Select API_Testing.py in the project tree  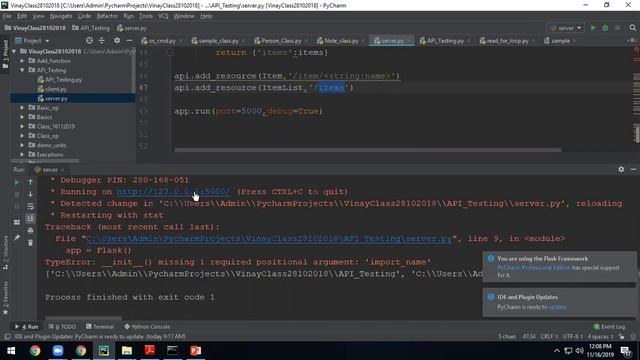click(x=63, y=80)
